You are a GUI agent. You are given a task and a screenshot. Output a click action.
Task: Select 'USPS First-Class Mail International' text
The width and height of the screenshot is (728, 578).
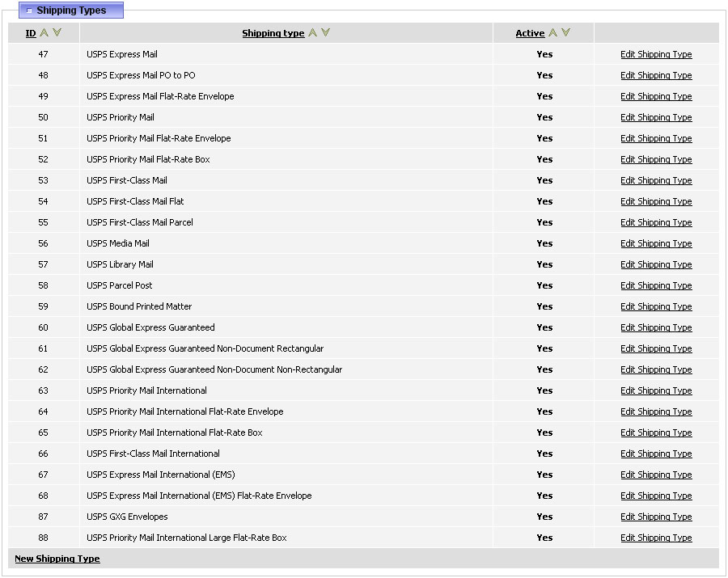click(x=153, y=454)
